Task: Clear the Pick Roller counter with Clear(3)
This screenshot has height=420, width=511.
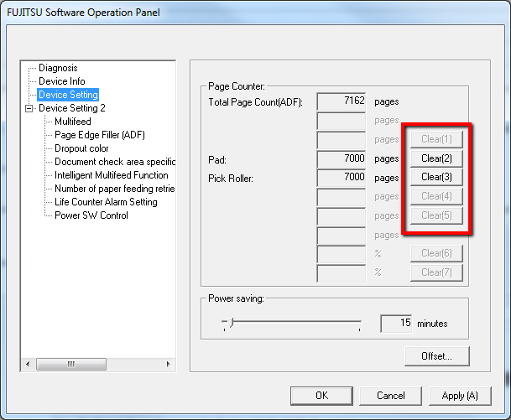Action: pos(436,177)
